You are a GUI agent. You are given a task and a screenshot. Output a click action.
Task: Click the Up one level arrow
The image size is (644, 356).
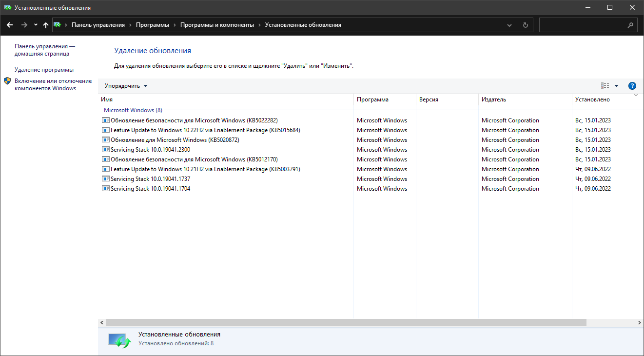46,25
